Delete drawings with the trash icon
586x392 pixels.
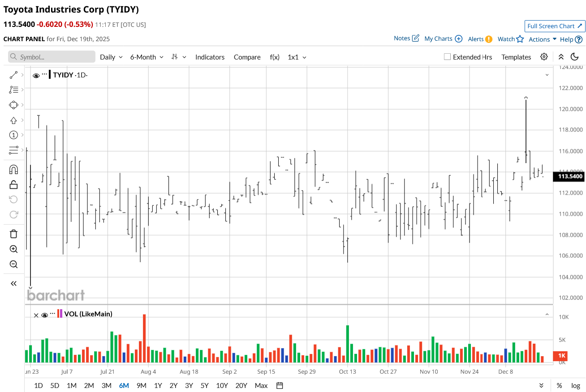13,234
